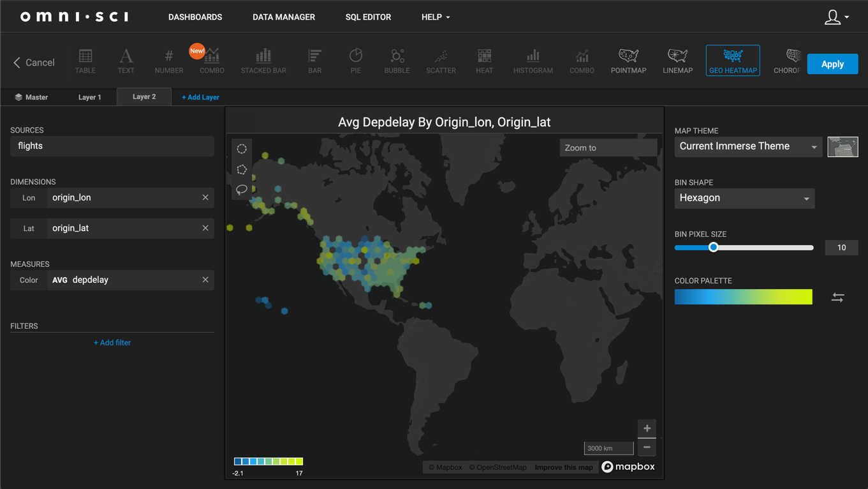Screen dimensions: 868x489
Task: Apply the chart changes
Action: 832,64
